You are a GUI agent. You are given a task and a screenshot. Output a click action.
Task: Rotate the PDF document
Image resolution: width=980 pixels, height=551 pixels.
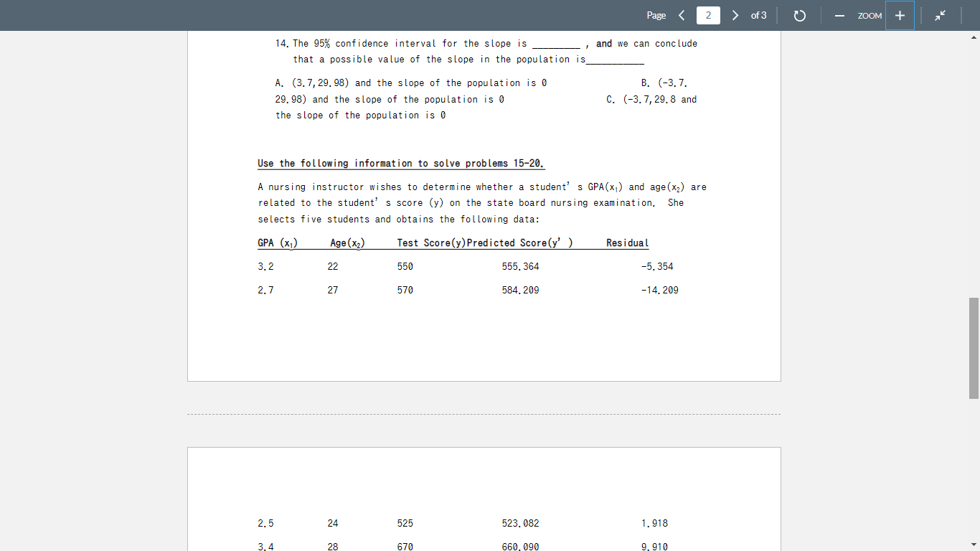799,15
